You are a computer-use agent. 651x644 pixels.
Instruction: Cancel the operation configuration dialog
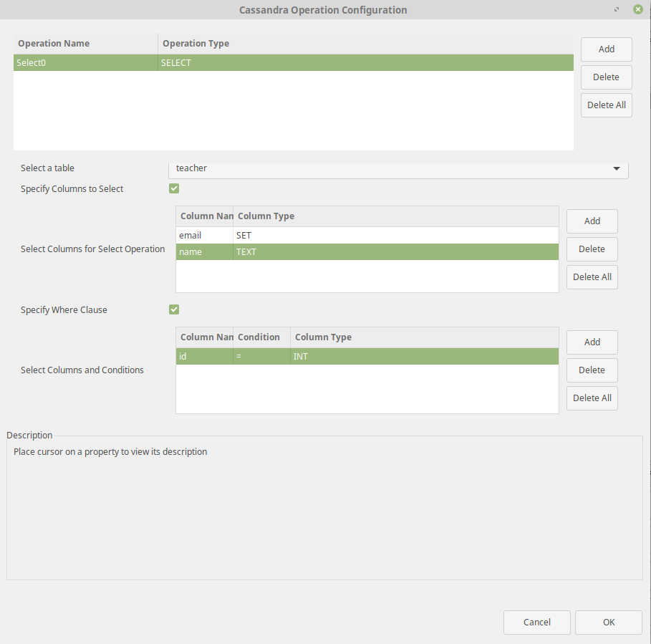click(536, 623)
